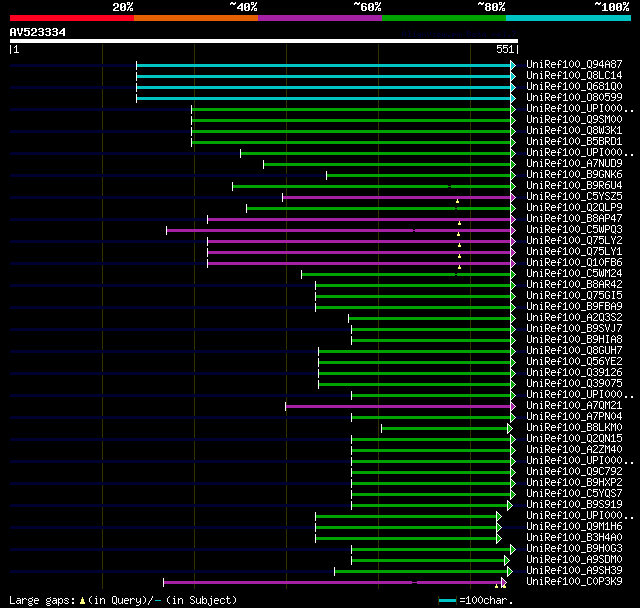640x608 pixels.
Task: Open hit UniRef100_Q8LC14
Action: [x=574, y=75]
